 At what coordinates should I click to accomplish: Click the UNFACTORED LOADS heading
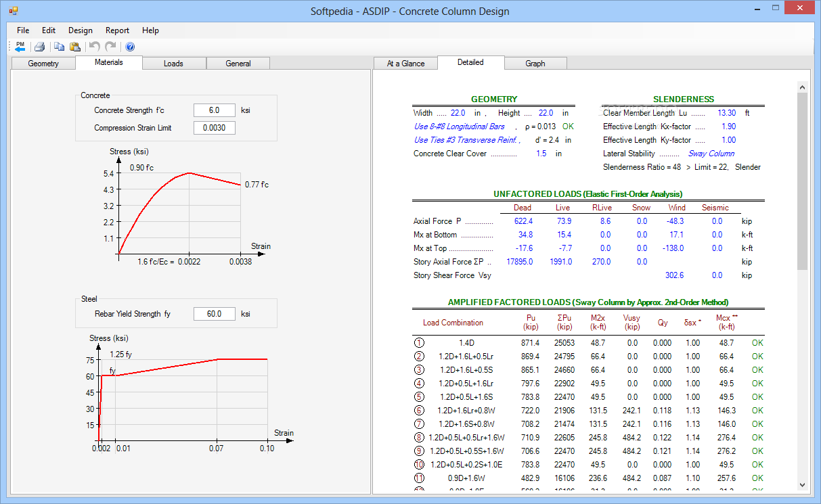pyautogui.click(x=587, y=194)
